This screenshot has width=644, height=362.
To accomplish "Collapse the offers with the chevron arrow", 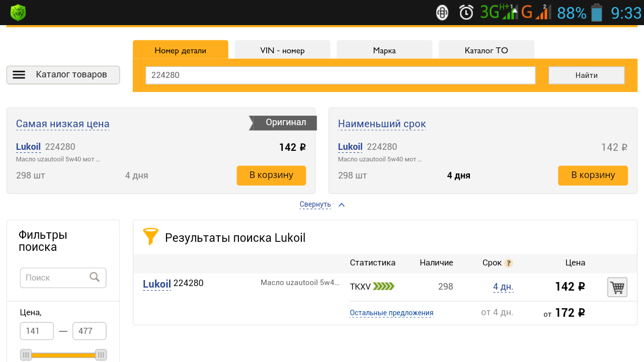I will (342, 205).
